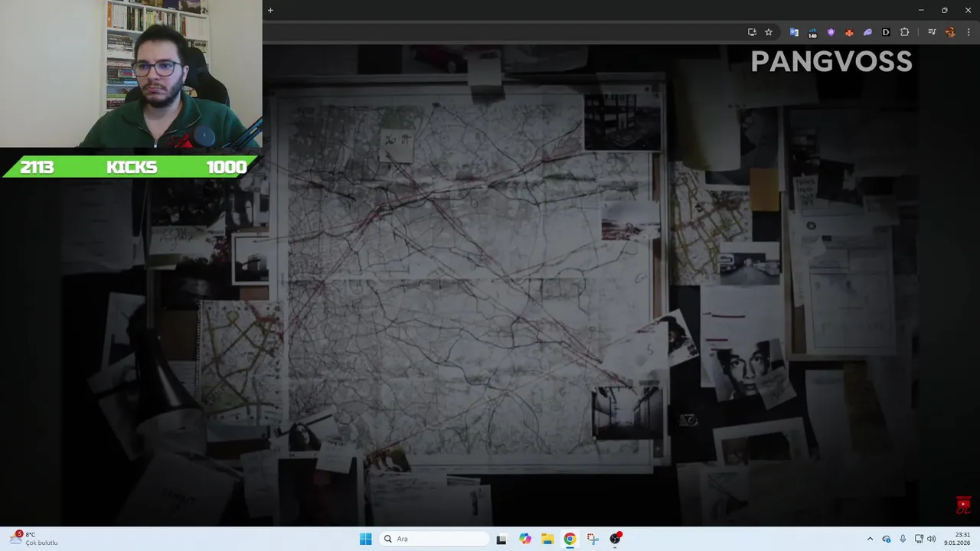The height and width of the screenshot is (551, 980).
Task: Click the microphone tray icon
Action: tap(903, 539)
